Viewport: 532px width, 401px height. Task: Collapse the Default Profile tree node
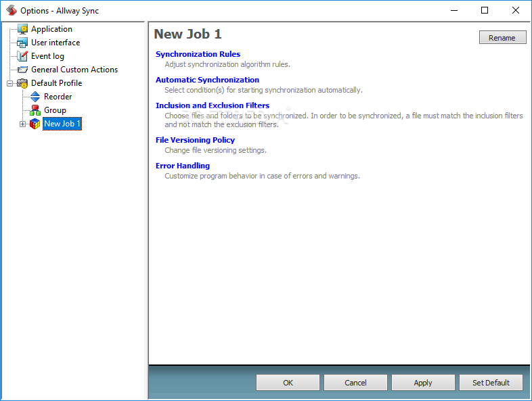pyautogui.click(x=10, y=83)
